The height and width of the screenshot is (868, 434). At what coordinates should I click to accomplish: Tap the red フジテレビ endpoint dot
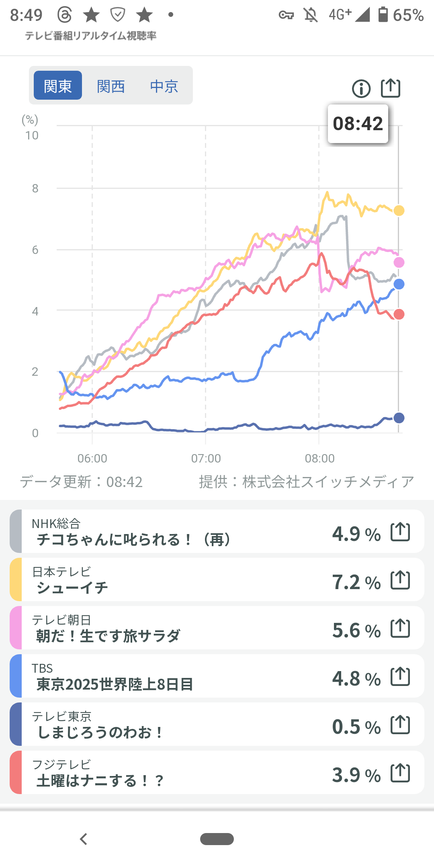pyautogui.click(x=399, y=314)
